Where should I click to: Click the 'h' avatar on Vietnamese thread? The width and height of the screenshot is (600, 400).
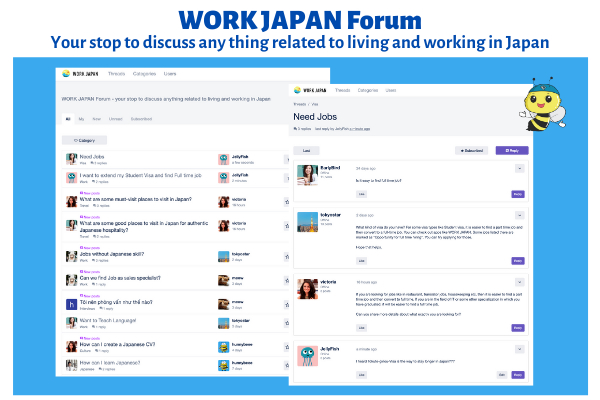72,302
